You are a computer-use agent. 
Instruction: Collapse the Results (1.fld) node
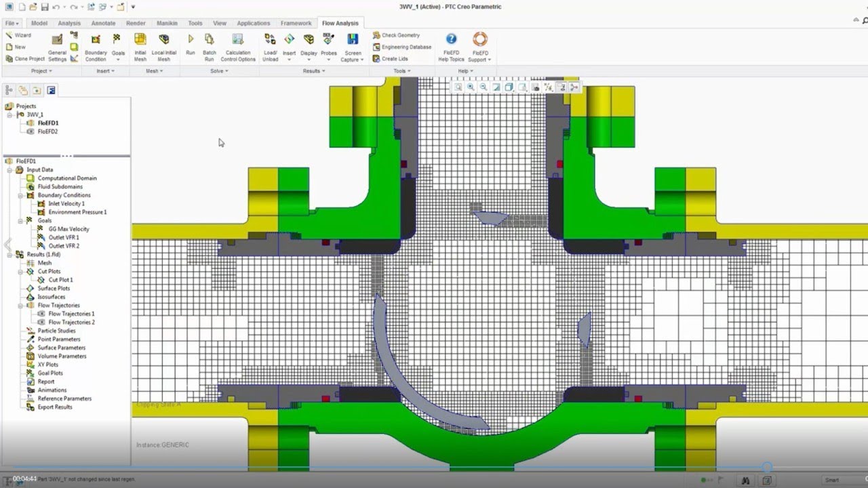tap(9, 254)
